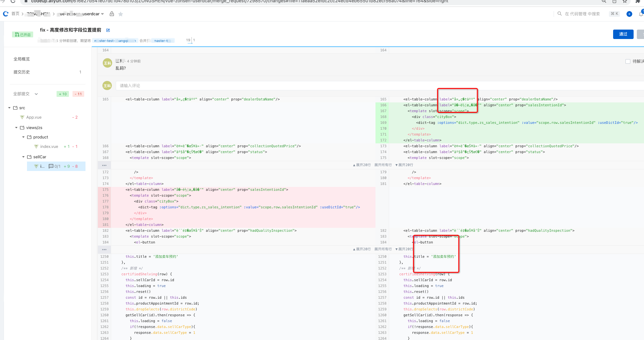This screenshot has height=340, width=644.
Task: Click ellipsis icon above line 172
Action: [x=104, y=165]
